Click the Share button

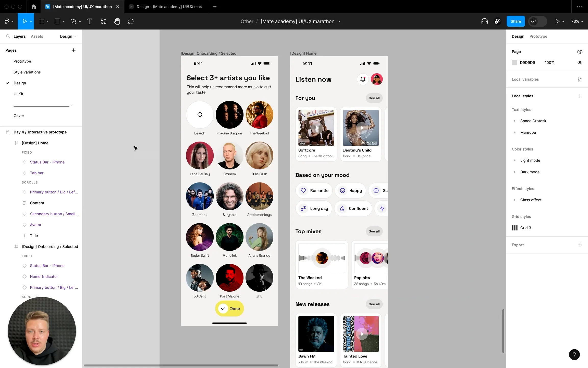(x=516, y=21)
